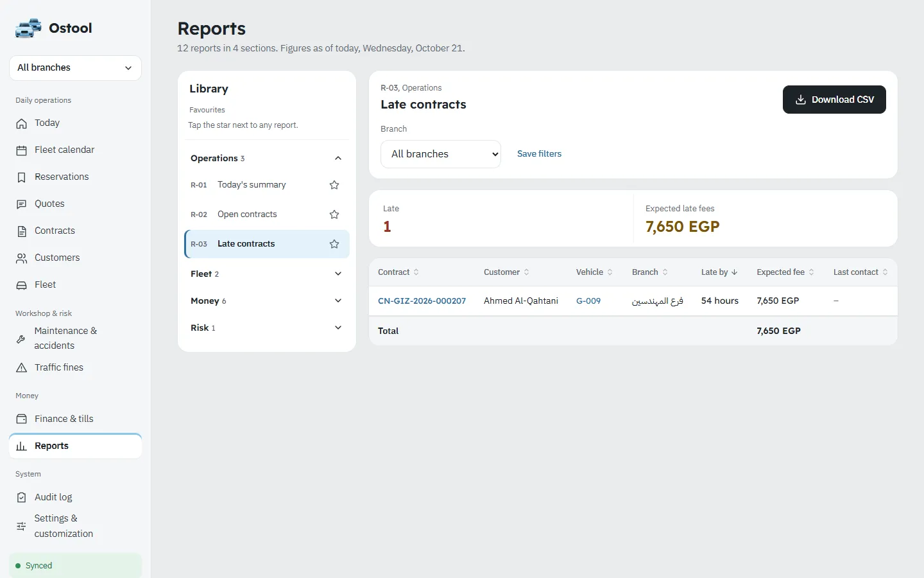
Task: Expand the Risk reports section
Action: pos(267,328)
